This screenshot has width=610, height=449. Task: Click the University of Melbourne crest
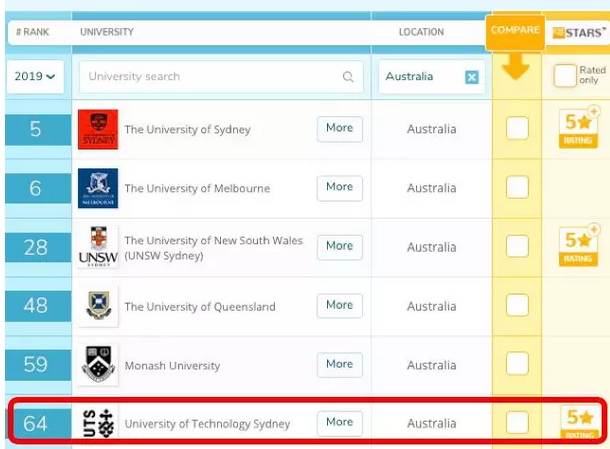[x=98, y=188]
